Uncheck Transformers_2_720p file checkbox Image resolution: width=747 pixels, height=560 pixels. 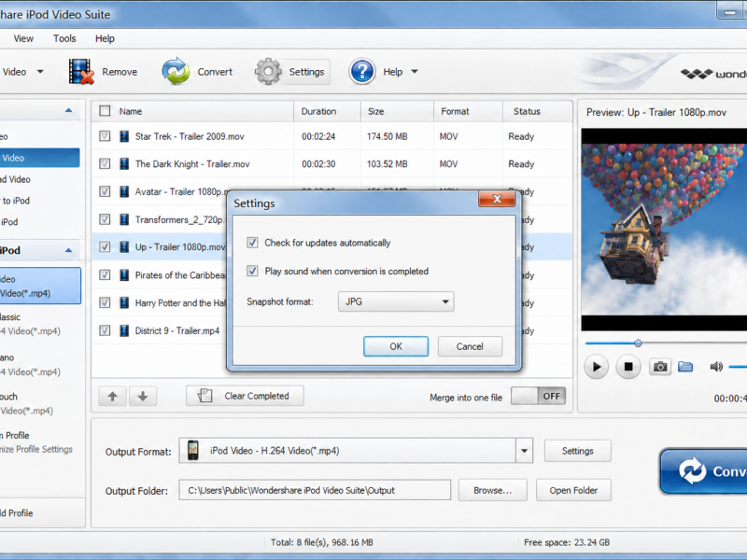tap(105, 219)
